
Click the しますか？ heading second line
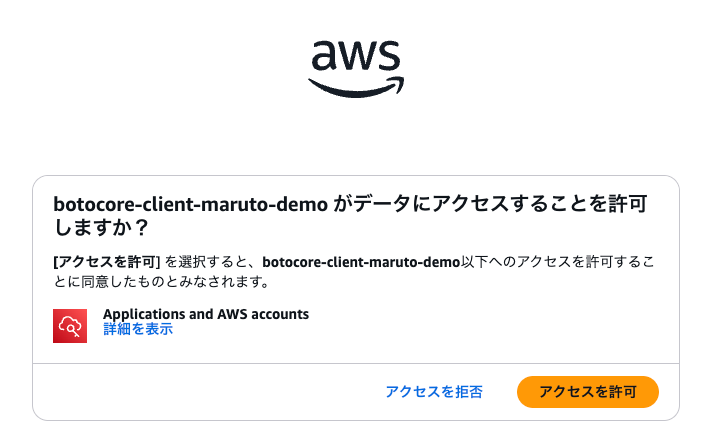(101, 227)
